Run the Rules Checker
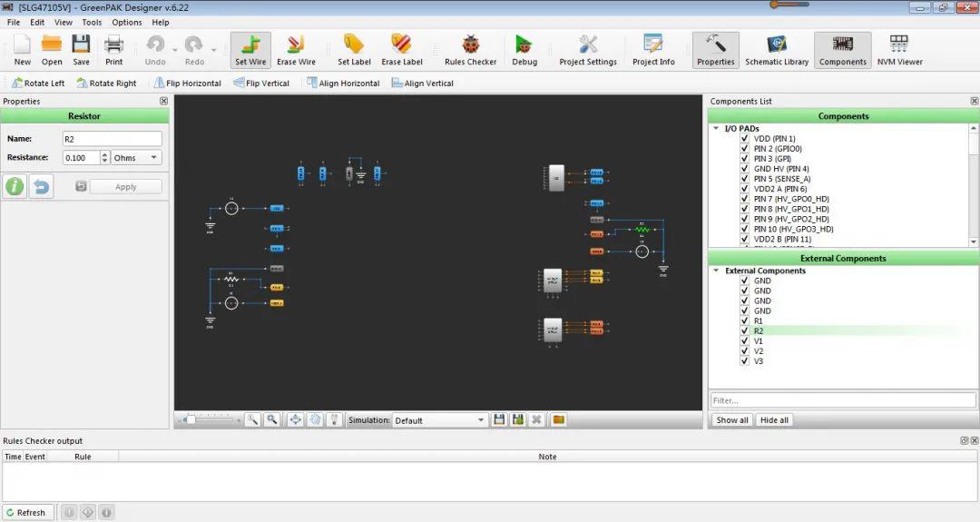980x522 pixels. 471,50
